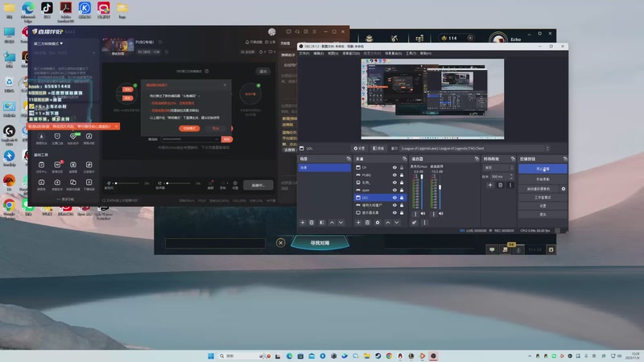Viewport: 644px width, 362px height.
Task: Pop out Controls dock icon
Action: (565, 158)
